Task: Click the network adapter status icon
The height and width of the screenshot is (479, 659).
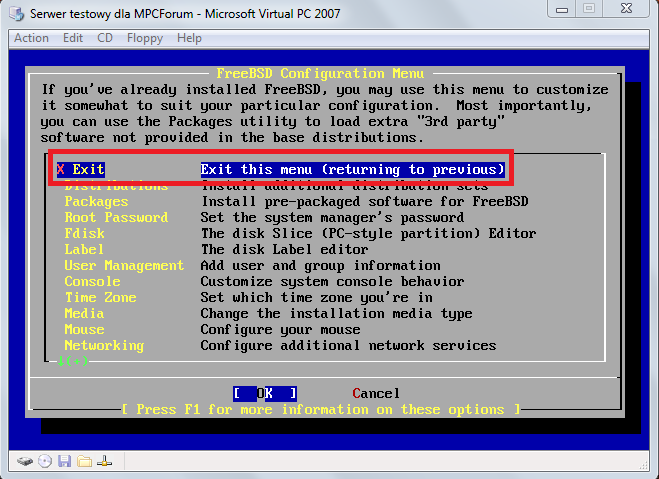Action: [104, 461]
